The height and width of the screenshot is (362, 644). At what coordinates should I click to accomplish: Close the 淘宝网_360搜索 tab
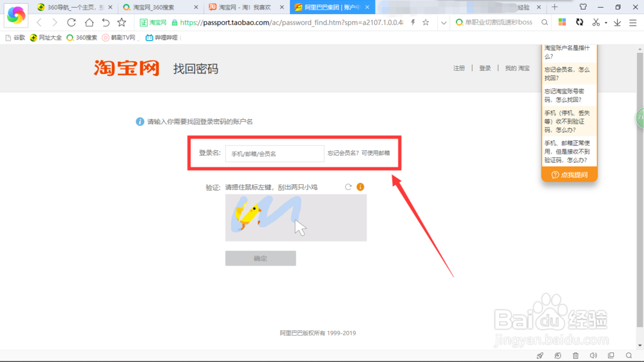click(196, 7)
